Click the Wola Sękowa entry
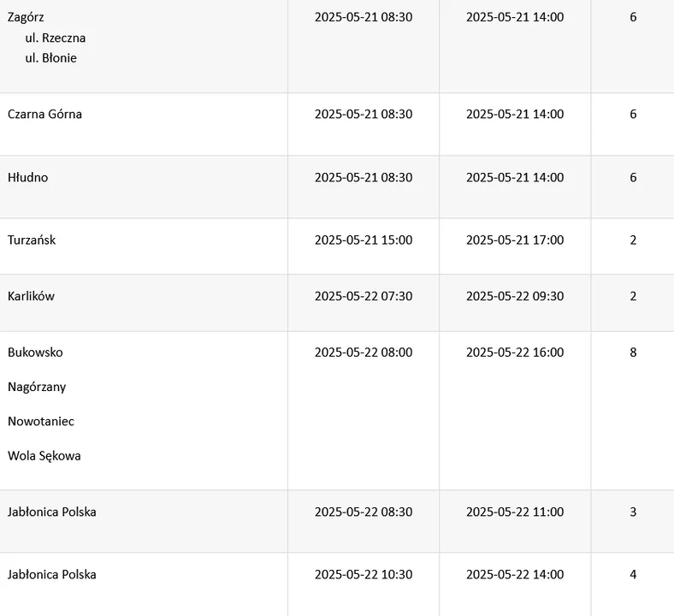The image size is (674, 616). pos(44,456)
